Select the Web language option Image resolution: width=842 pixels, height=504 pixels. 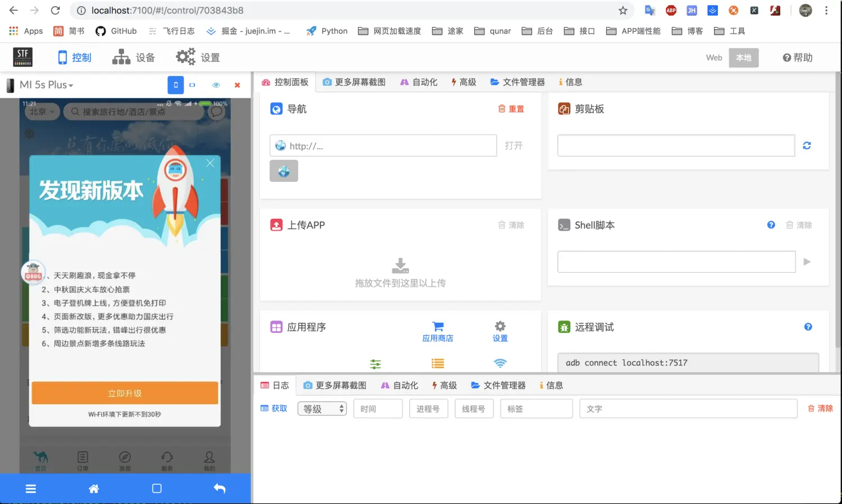click(x=714, y=58)
